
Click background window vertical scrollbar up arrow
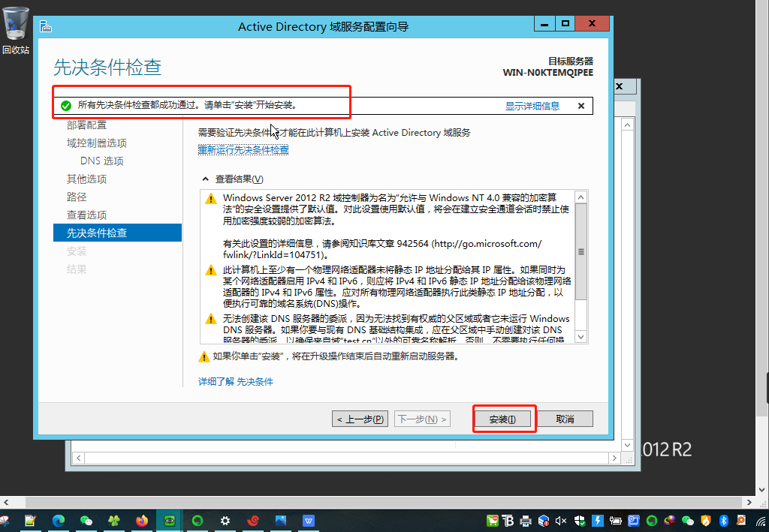[x=627, y=125]
